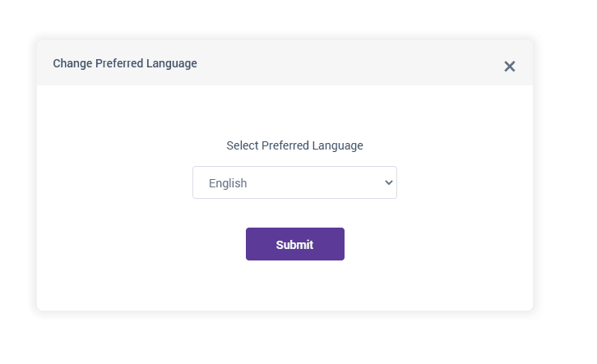Click the X icon in dialog header
597x364 pixels.
pos(509,67)
